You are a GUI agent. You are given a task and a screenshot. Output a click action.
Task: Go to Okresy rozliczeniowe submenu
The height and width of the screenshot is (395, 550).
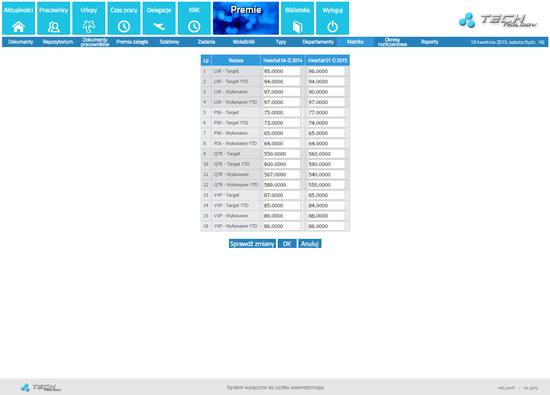coord(393,42)
